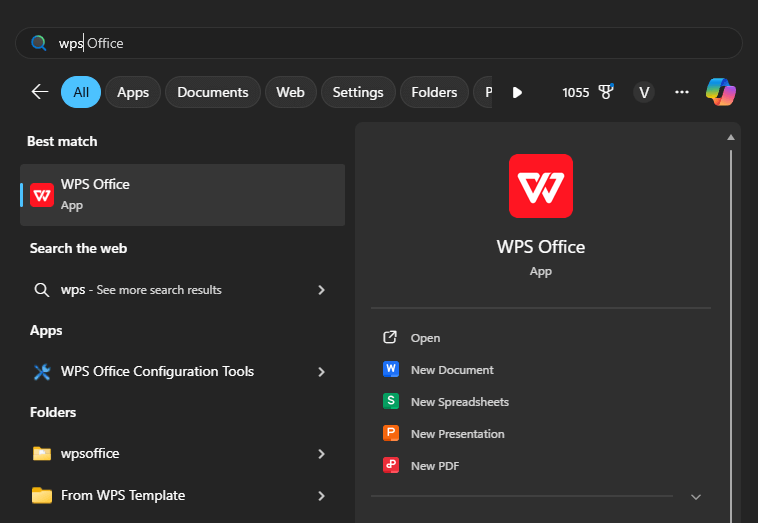Image resolution: width=758 pixels, height=523 pixels.
Task: Open wps see more search results
Action: click(x=182, y=290)
